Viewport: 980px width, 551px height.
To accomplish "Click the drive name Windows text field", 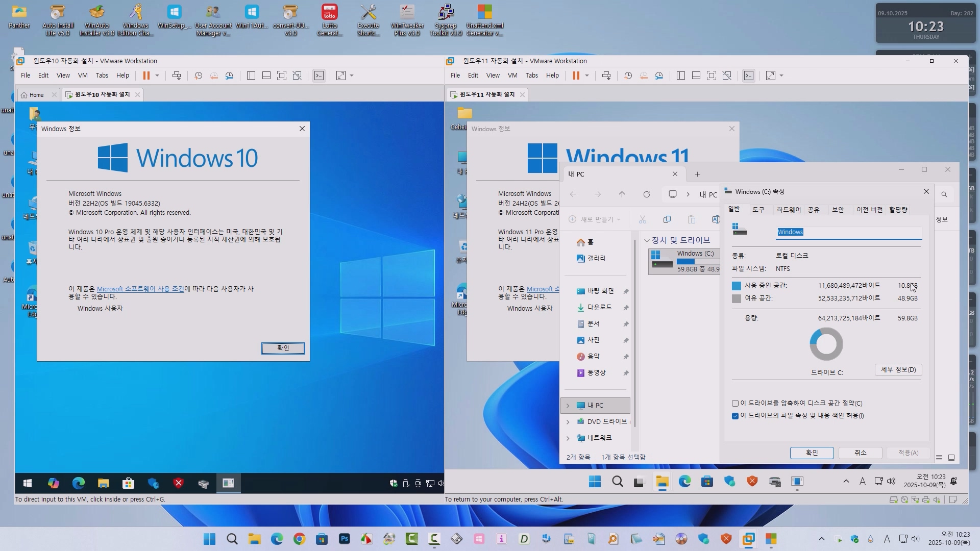I will (848, 232).
